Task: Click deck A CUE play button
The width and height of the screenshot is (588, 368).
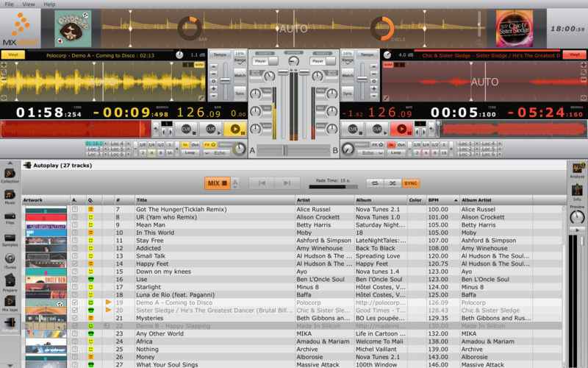Action: point(211,130)
